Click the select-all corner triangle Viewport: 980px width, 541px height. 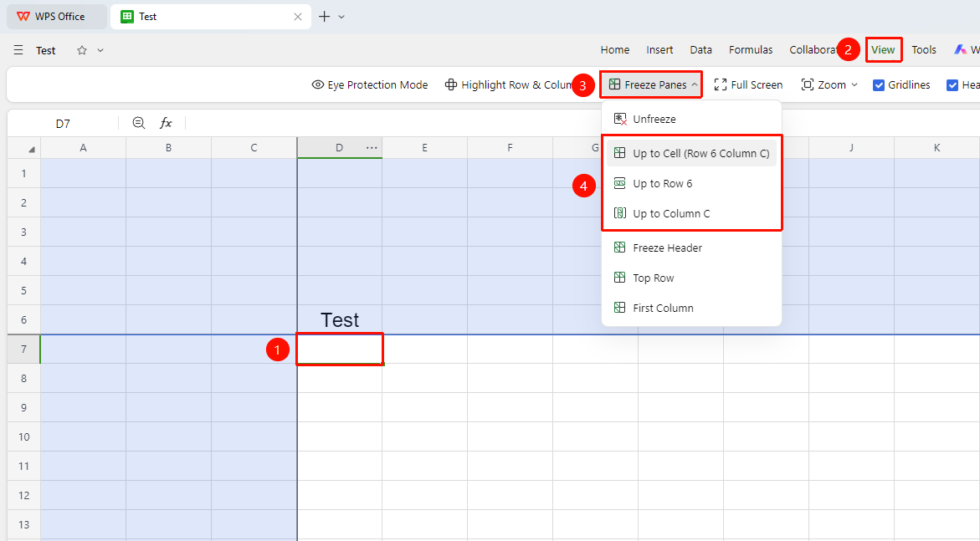click(x=31, y=149)
